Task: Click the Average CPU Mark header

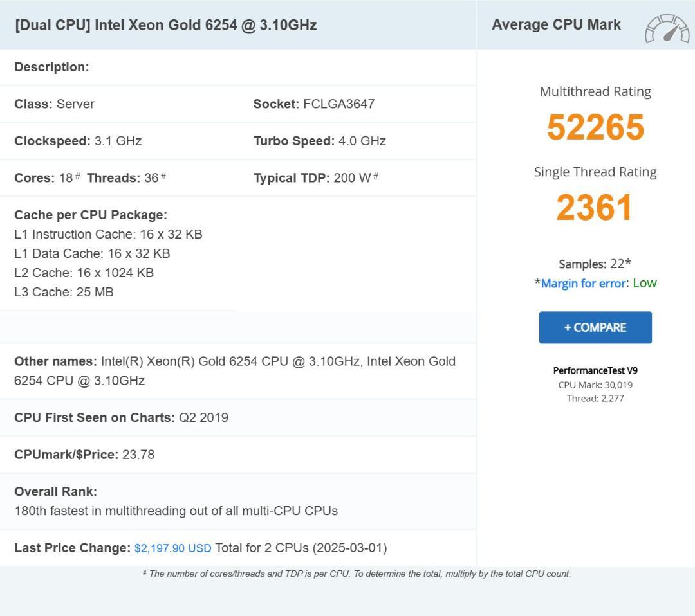Action: tap(556, 24)
